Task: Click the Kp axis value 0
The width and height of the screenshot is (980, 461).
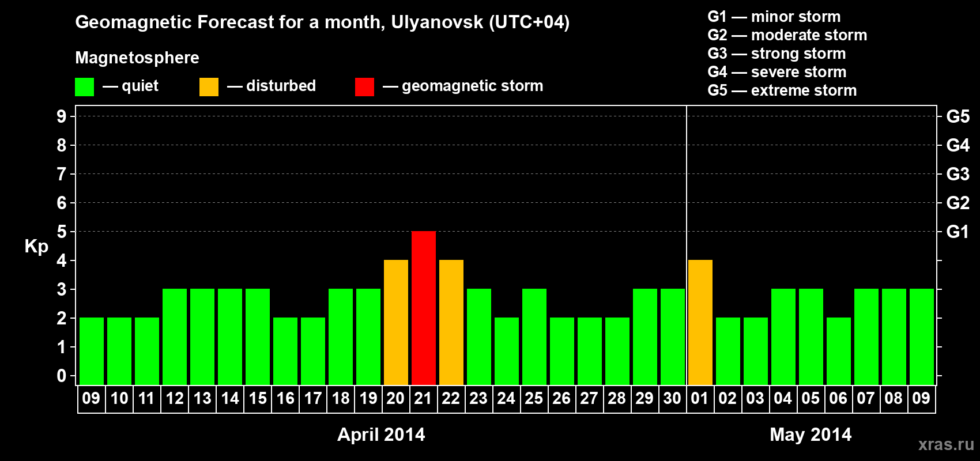Action: click(x=62, y=376)
